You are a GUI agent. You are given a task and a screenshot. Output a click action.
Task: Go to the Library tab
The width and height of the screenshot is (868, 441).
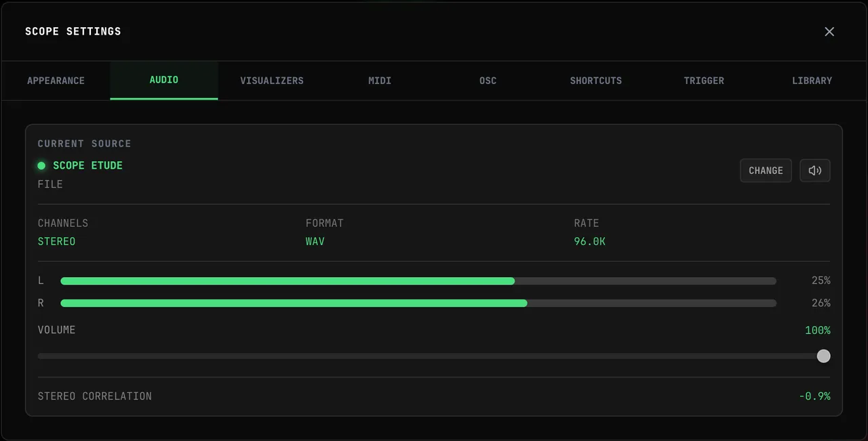click(x=812, y=81)
